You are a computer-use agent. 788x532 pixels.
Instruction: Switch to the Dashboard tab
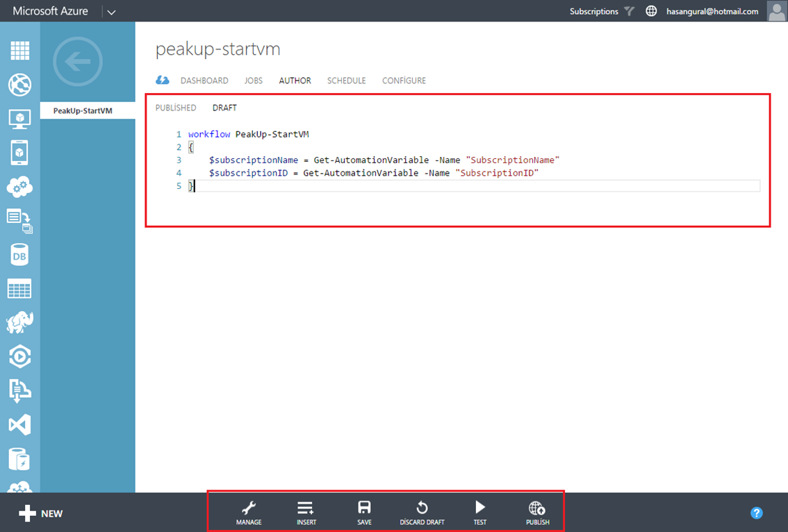[x=204, y=81]
